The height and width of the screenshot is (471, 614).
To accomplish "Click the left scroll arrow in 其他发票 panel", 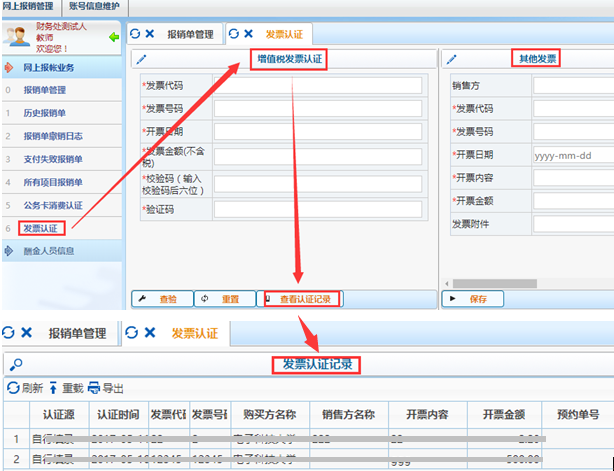I will tap(447, 283).
